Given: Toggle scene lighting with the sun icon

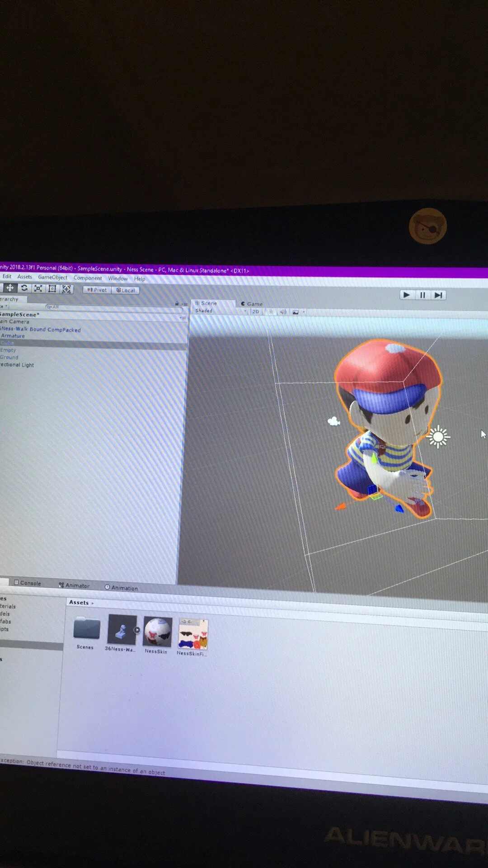Looking at the screenshot, I should point(271,312).
